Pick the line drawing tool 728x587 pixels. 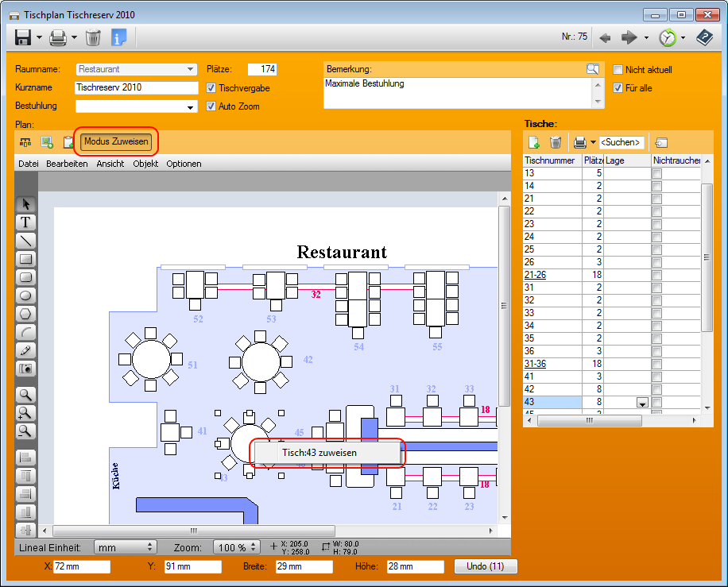click(25, 240)
